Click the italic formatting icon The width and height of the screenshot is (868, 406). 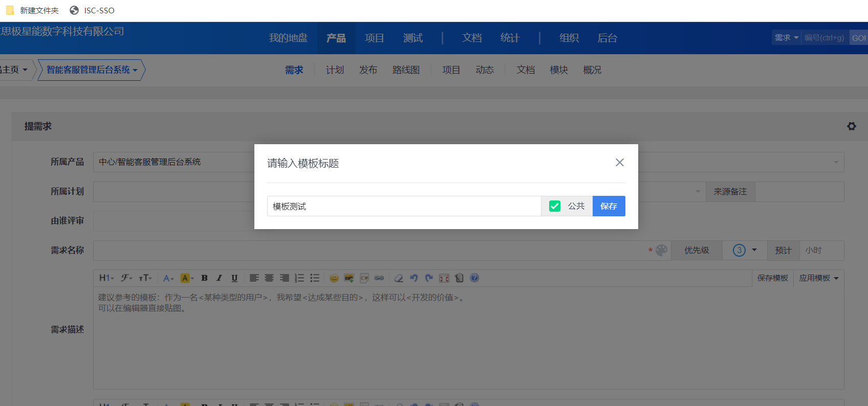pos(219,278)
